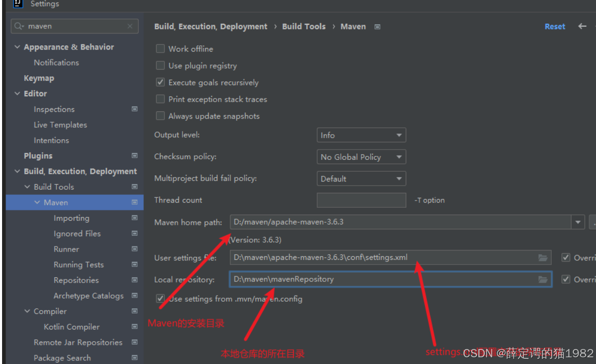Screen dimensions: 596x364
Task: Collapse the Build, Execution, Deployment section
Action: [18, 171]
